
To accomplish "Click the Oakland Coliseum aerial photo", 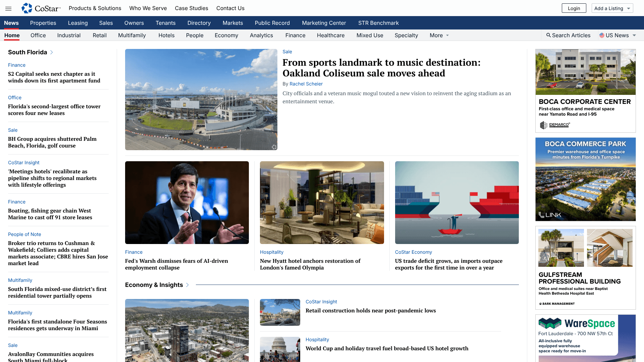I will click(x=201, y=100).
